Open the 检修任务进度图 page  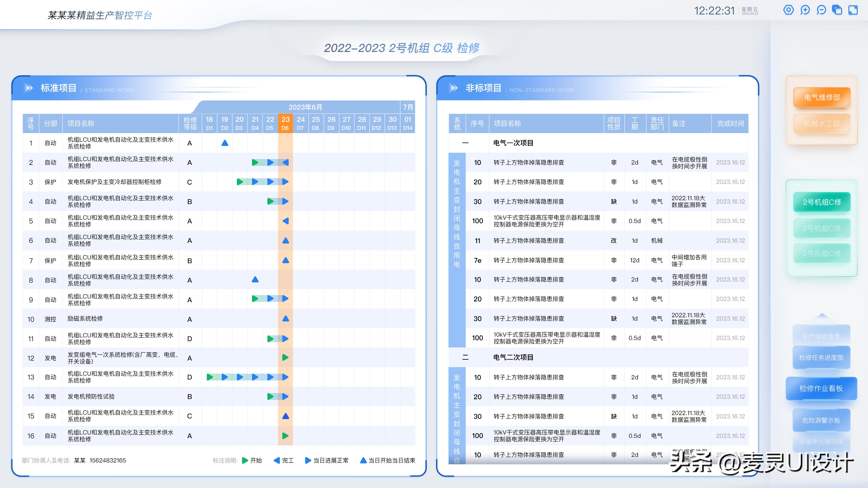coord(822,357)
